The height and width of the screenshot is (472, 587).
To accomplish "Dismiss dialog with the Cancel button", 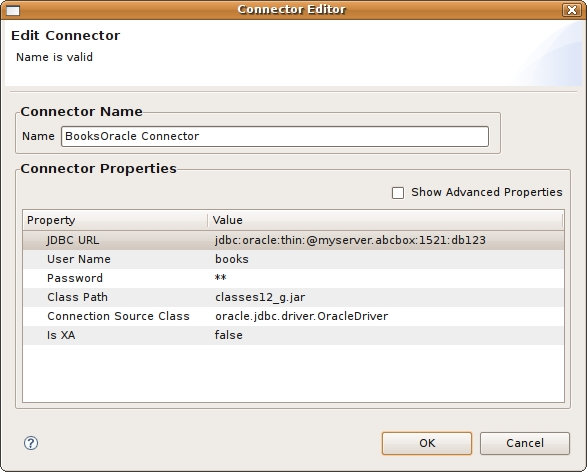I will 525,443.
